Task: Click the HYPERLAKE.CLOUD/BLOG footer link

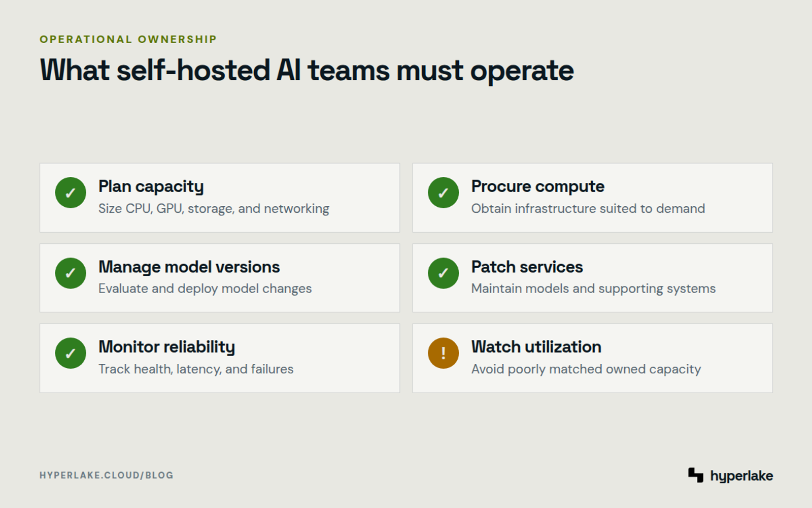Action: point(107,475)
